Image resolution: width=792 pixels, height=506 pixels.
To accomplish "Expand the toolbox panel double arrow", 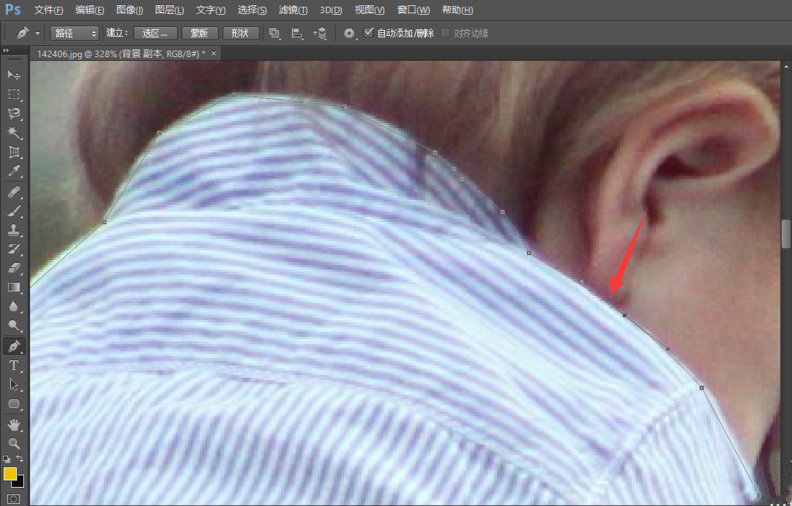I will (6, 50).
